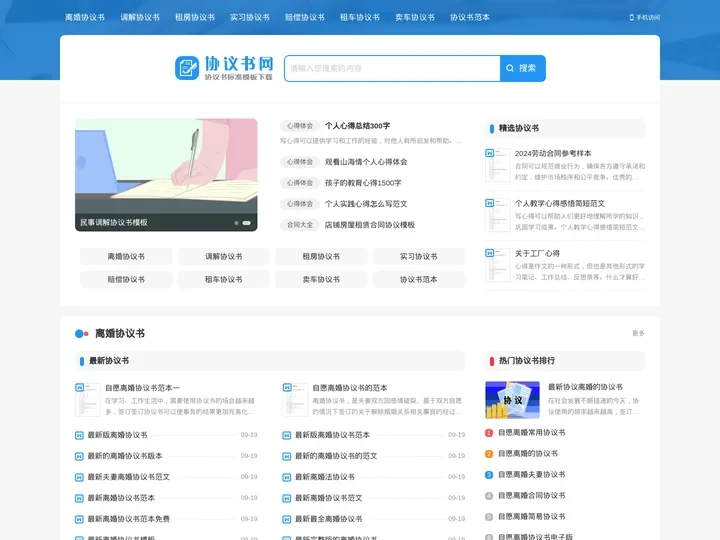Open 租房协议书 in top navigation bar
The height and width of the screenshot is (540, 720).
coord(195,17)
